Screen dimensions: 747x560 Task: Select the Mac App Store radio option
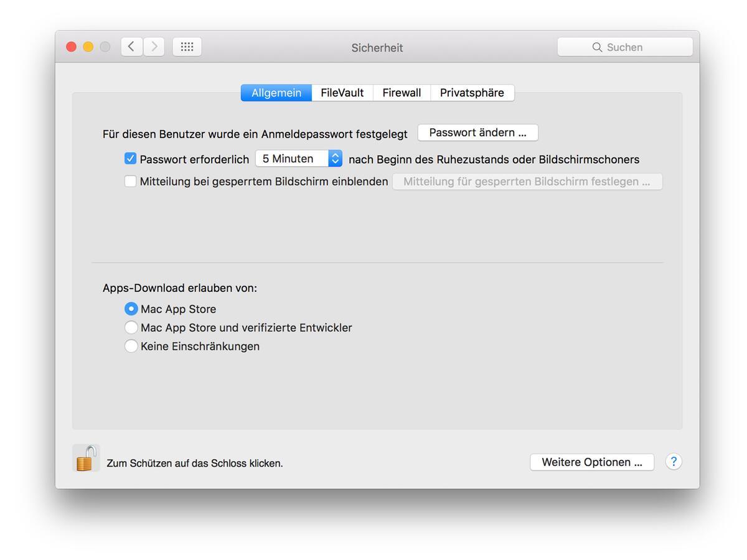tap(131, 309)
